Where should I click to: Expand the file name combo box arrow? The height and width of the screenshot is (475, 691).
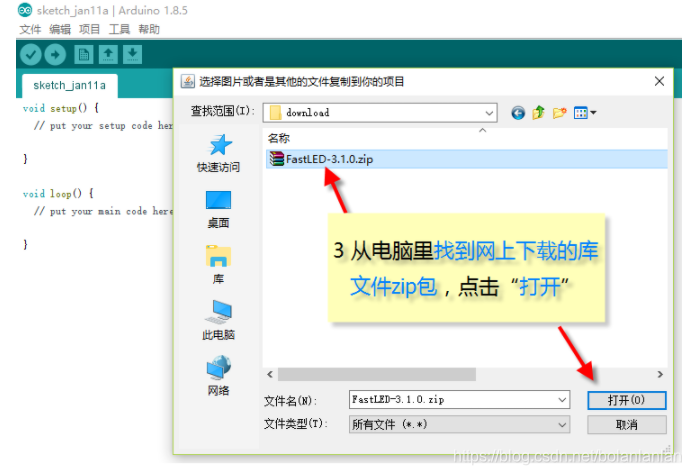point(562,400)
